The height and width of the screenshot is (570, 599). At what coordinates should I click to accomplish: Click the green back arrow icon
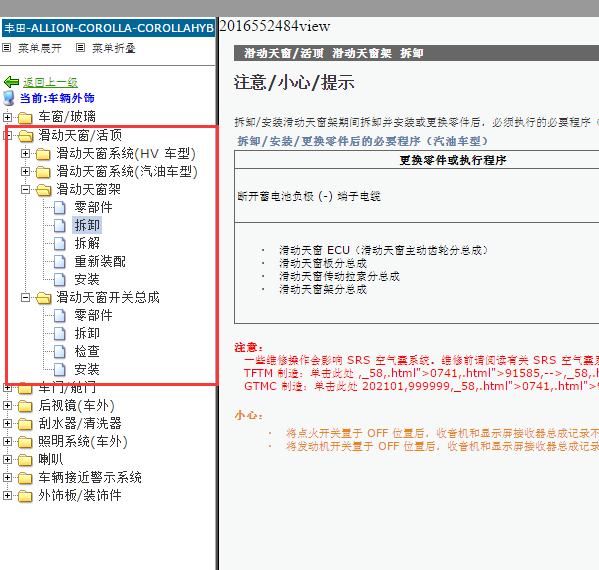[x=11, y=82]
